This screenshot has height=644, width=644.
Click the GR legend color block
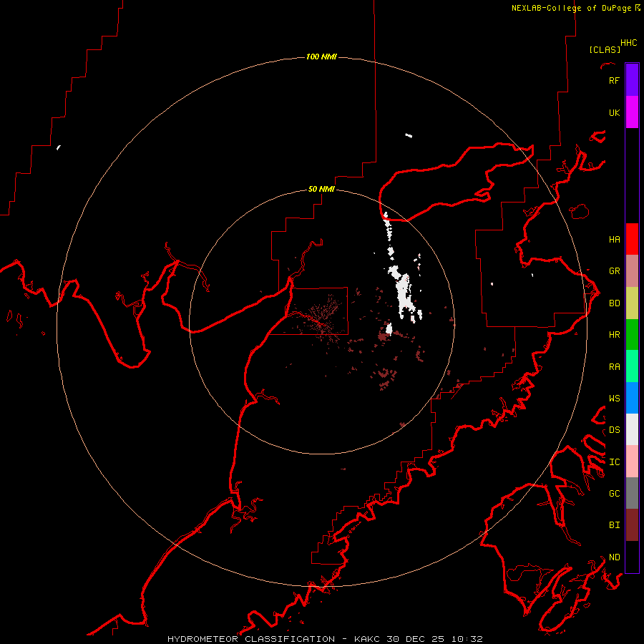click(632, 271)
